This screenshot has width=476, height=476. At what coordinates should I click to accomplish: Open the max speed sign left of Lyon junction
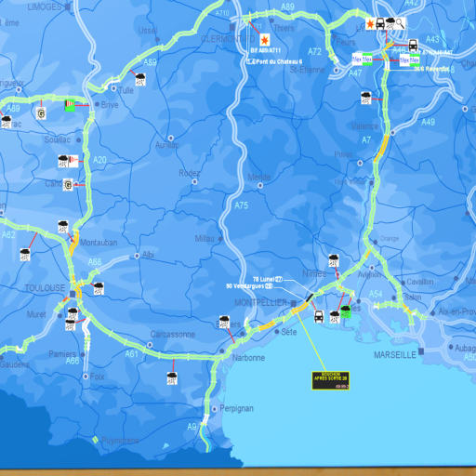[363, 59]
